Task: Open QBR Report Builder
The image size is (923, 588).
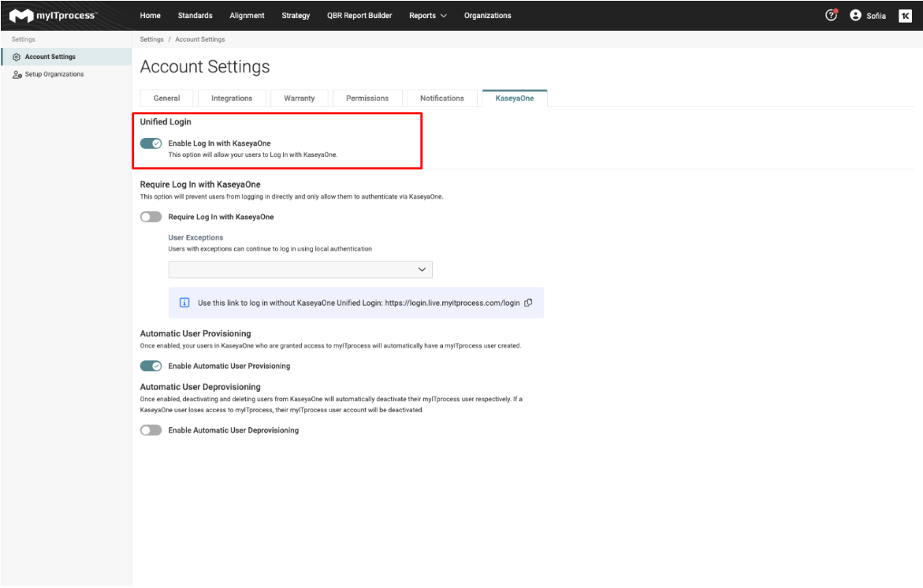Action: pos(359,15)
